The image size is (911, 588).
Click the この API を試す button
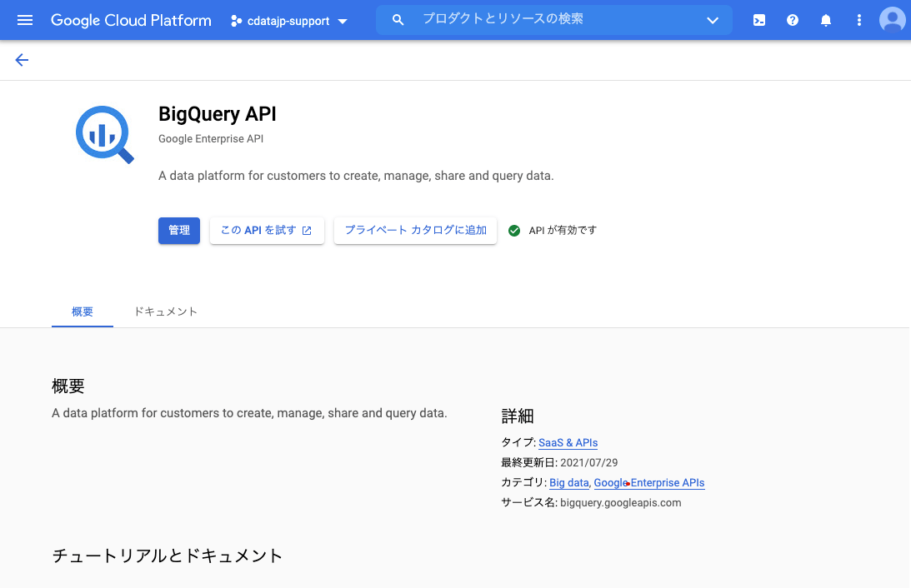[x=267, y=231]
